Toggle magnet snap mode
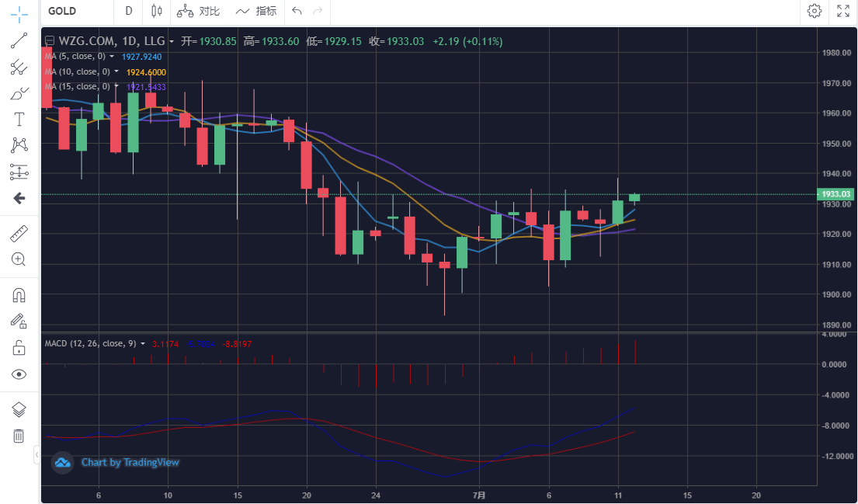The height and width of the screenshot is (504, 858). coord(19,295)
